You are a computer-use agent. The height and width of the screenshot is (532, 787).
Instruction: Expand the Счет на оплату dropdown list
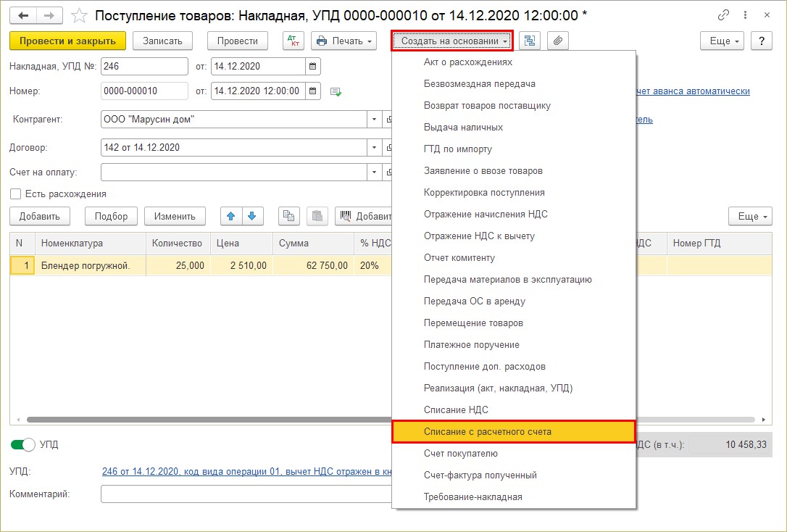click(x=374, y=173)
